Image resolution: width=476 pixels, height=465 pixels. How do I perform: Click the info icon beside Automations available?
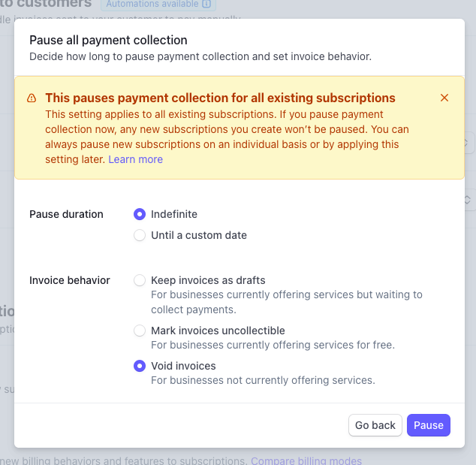[x=206, y=4]
